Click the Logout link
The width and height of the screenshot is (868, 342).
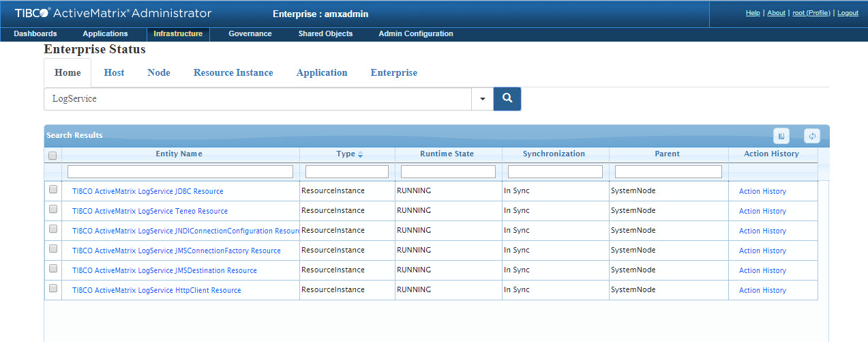click(848, 13)
